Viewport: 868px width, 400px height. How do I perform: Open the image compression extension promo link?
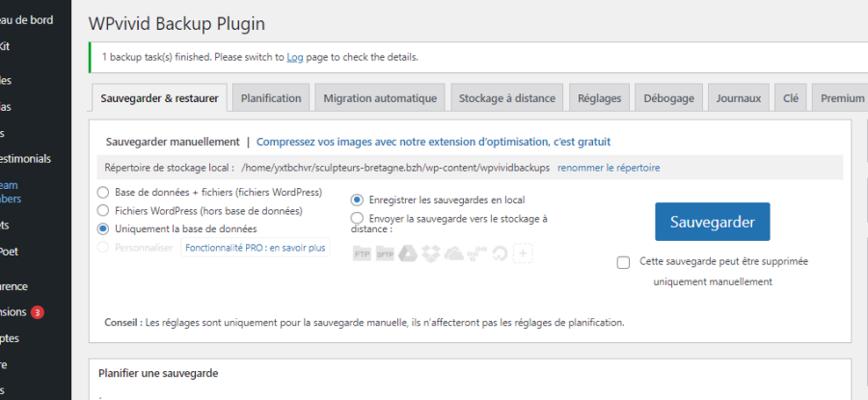pos(433,142)
